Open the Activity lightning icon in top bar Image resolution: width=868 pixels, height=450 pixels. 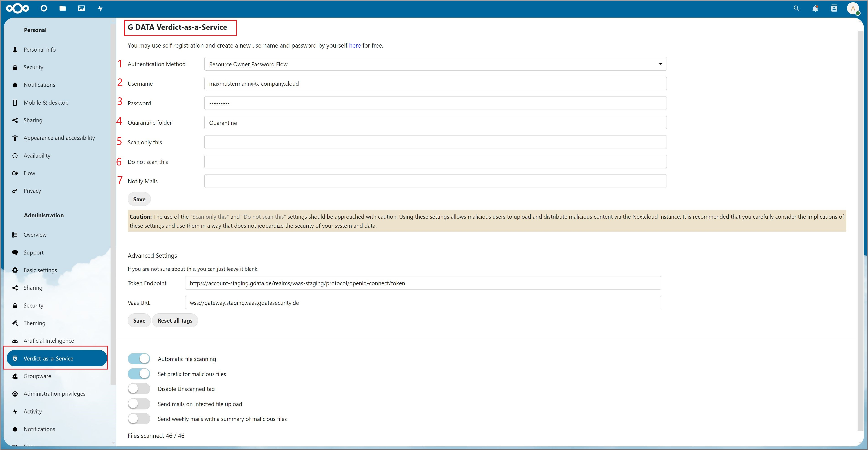pos(100,8)
